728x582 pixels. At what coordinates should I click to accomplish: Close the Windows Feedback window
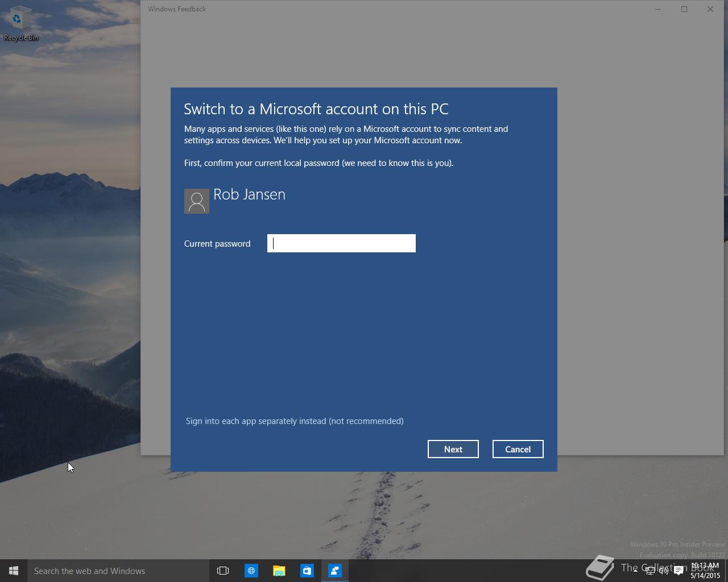(x=710, y=9)
